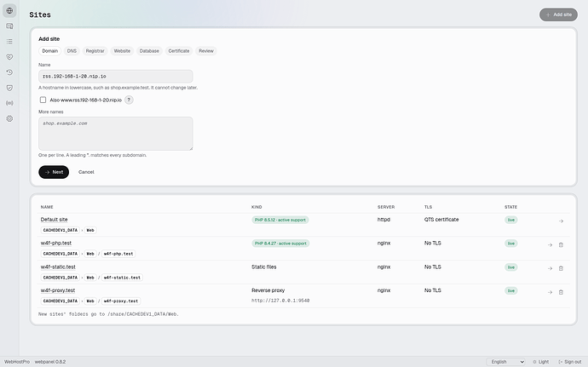Toggle the Light theme switch in footer
Viewport: 588px width, 367px height.
(x=541, y=362)
